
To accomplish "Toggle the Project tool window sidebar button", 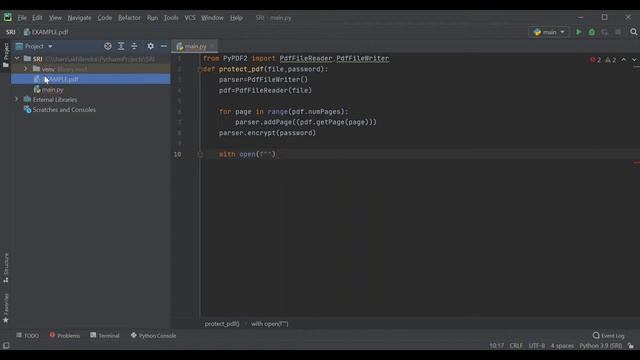I will [x=6, y=55].
